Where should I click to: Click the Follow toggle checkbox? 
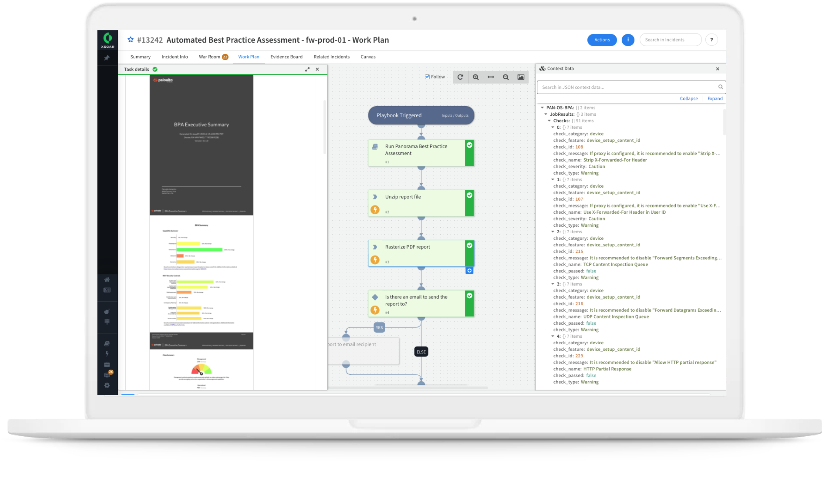click(427, 78)
